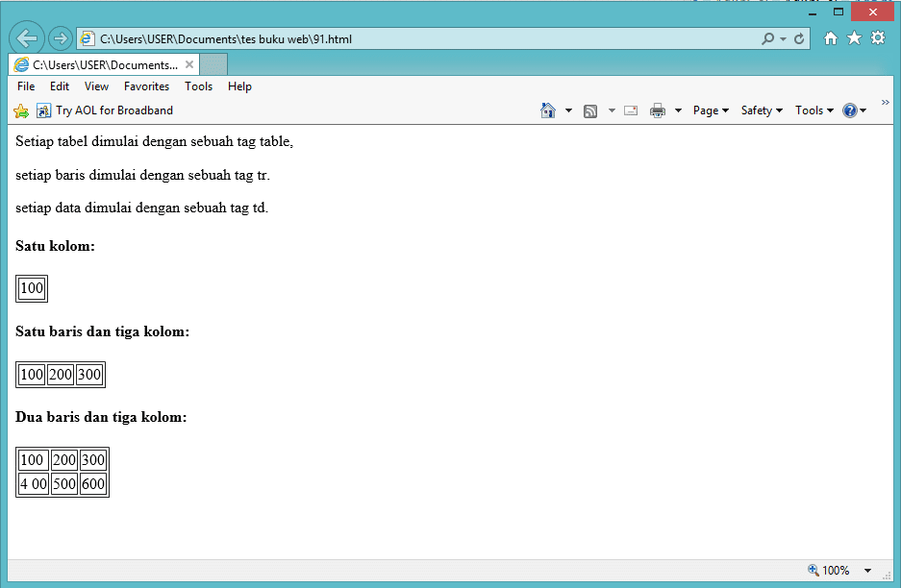Open a new browser tab

213,63
